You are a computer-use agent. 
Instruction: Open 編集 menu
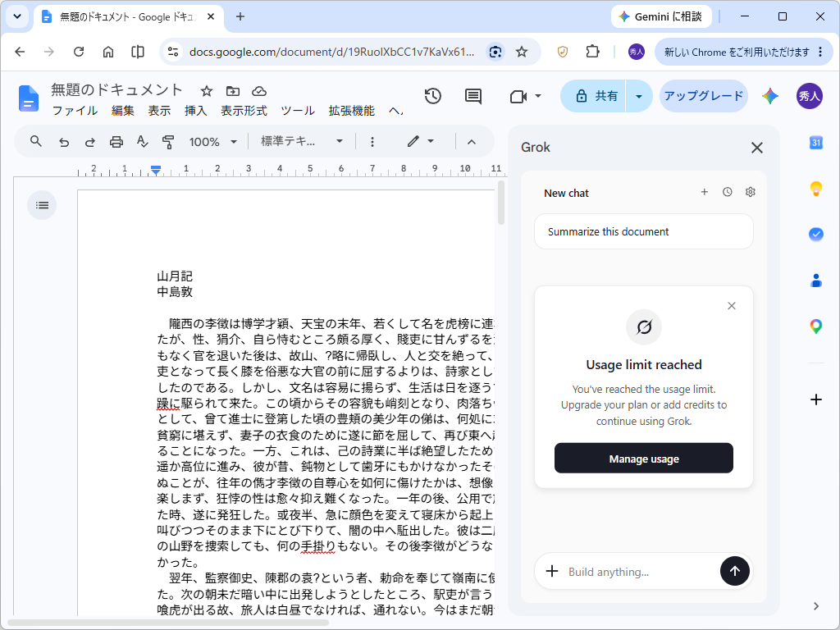tap(123, 111)
